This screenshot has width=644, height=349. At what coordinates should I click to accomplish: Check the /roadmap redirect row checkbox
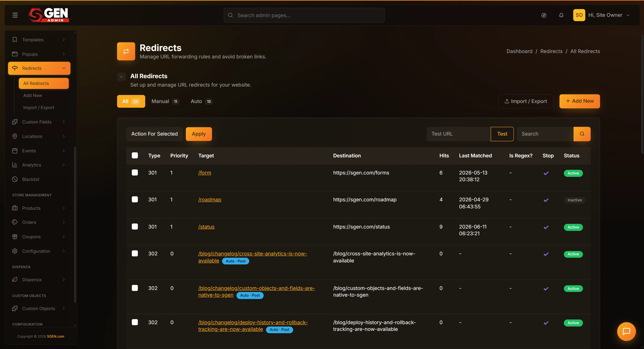pos(135,199)
